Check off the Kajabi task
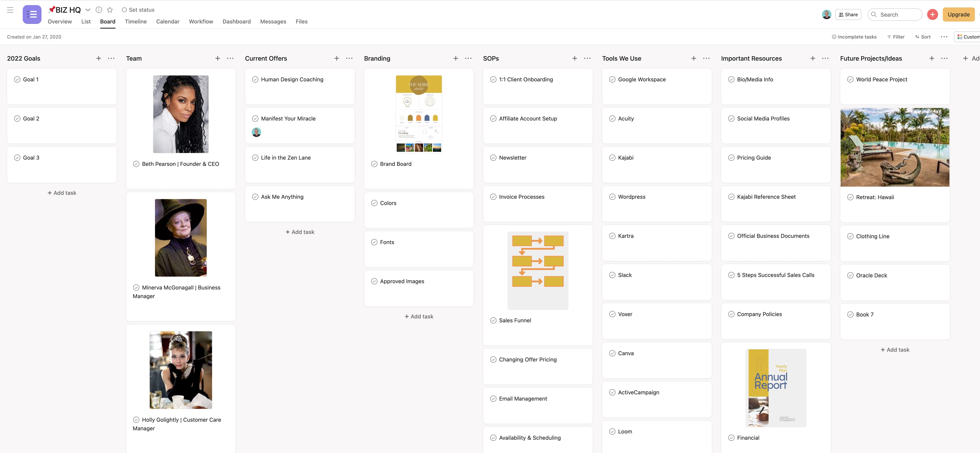 (612, 158)
